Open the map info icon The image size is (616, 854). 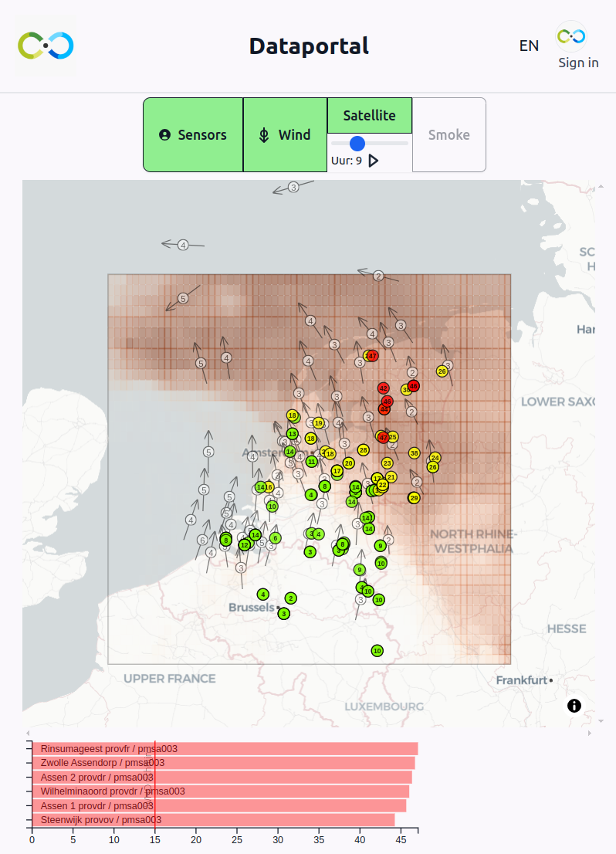574,705
